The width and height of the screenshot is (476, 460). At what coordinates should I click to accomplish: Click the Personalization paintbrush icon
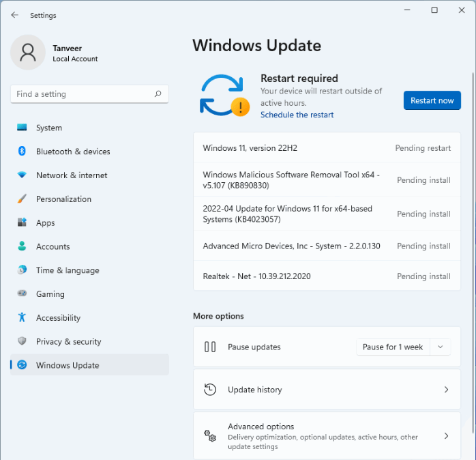click(x=22, y=199)
